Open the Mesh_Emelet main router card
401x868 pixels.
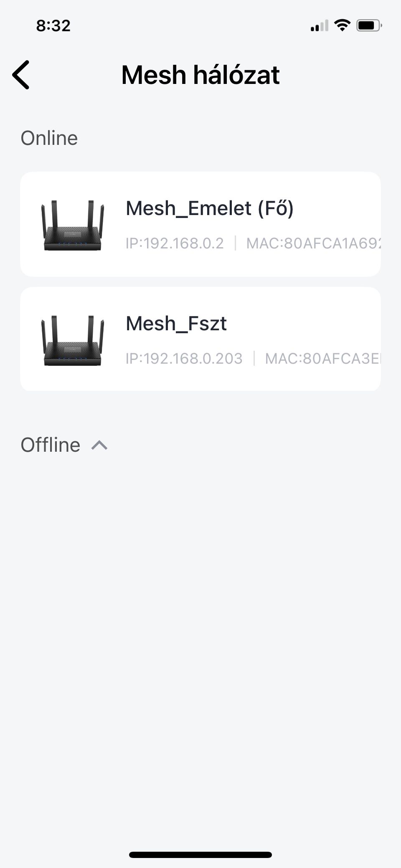200,224
